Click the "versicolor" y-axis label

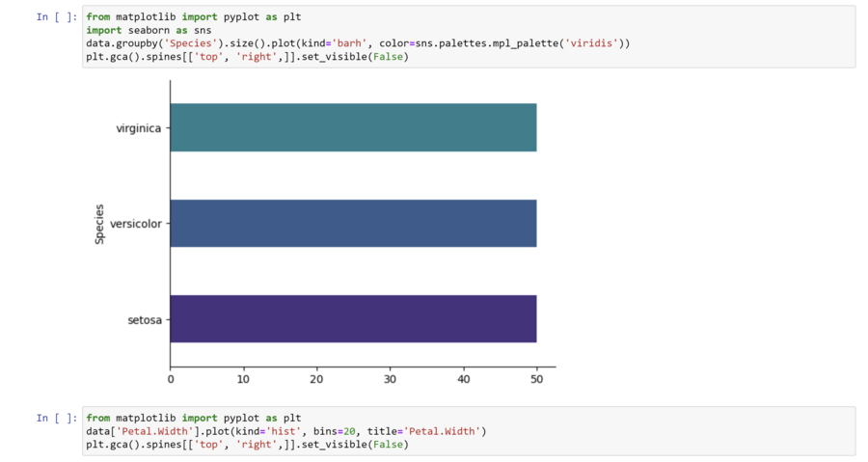click(136, 223)
